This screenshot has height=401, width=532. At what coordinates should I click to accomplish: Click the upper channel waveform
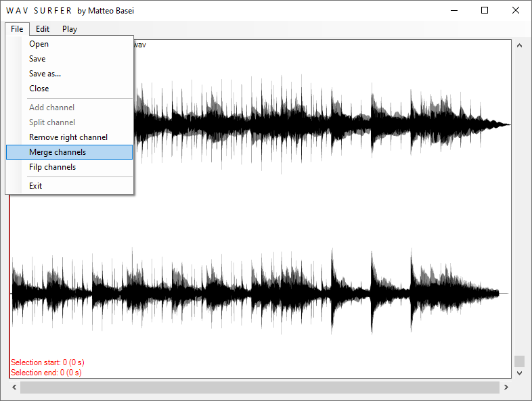pos(322,124)
